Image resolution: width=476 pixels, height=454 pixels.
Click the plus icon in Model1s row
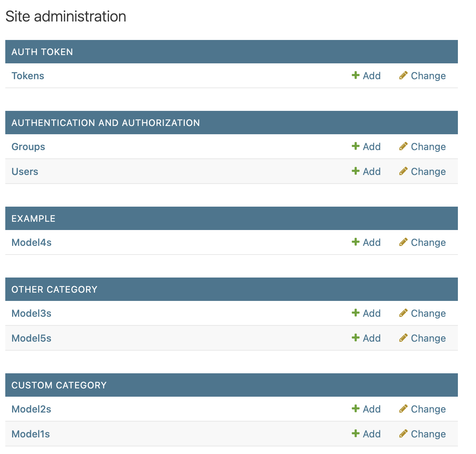pyautogui.click(x=355, y=433)
